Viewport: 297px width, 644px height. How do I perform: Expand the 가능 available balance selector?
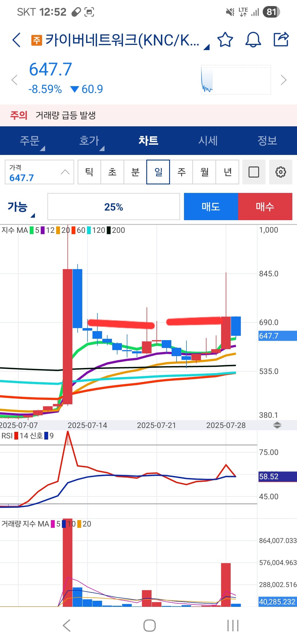(x=21, y=207)
